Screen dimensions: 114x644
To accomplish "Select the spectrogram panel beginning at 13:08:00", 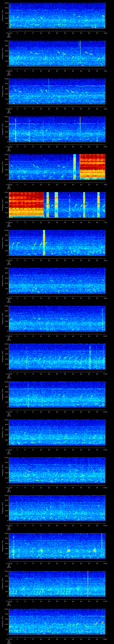I will 57,281.
